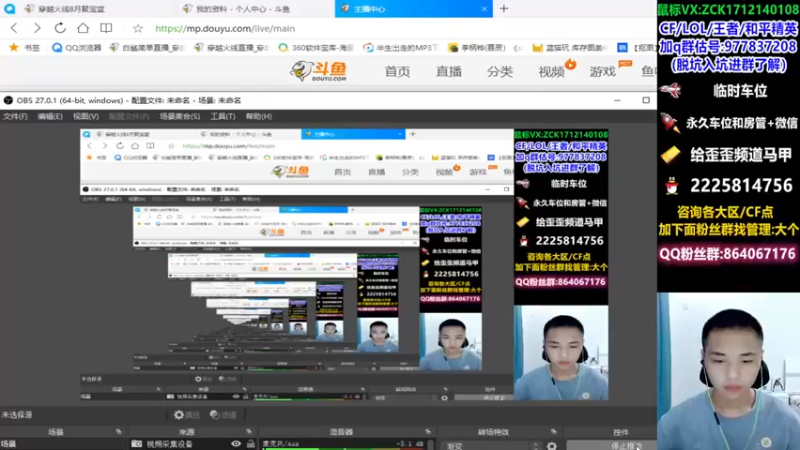Open Douyu 视频 nav item
Image resolution: width=800 pixels, height=450 pixels.
(x=552, y=71)
